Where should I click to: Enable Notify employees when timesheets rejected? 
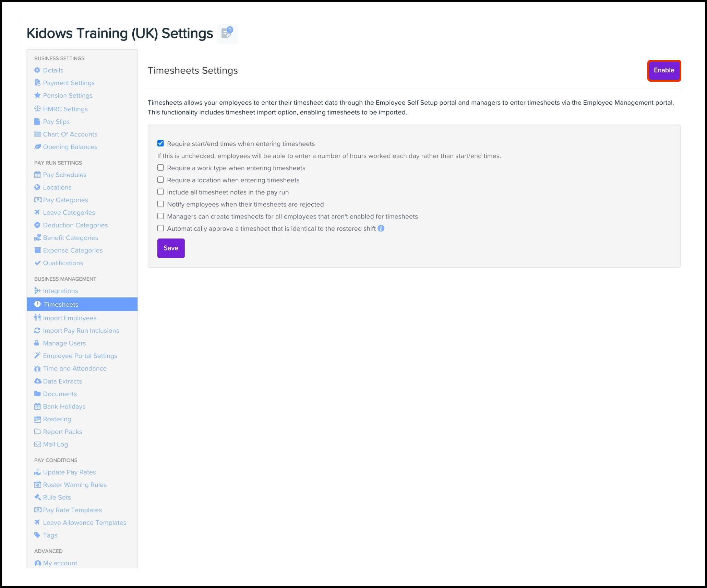(160, 204)
